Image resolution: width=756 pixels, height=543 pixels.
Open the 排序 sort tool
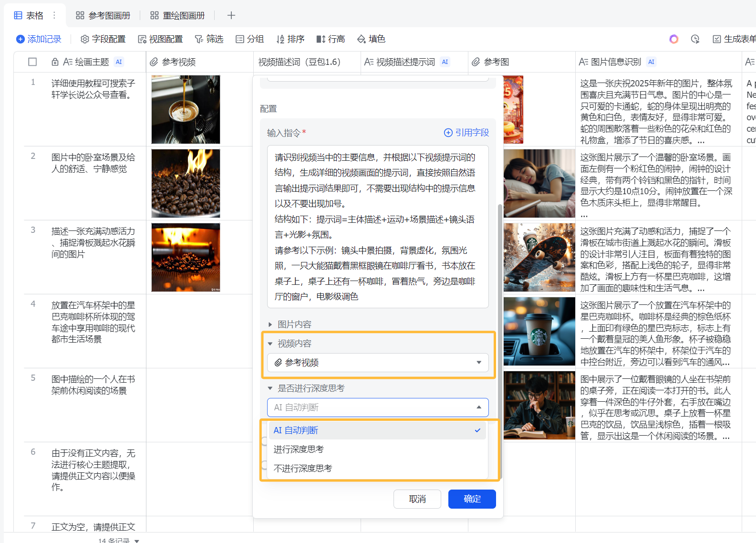point(290,39)
